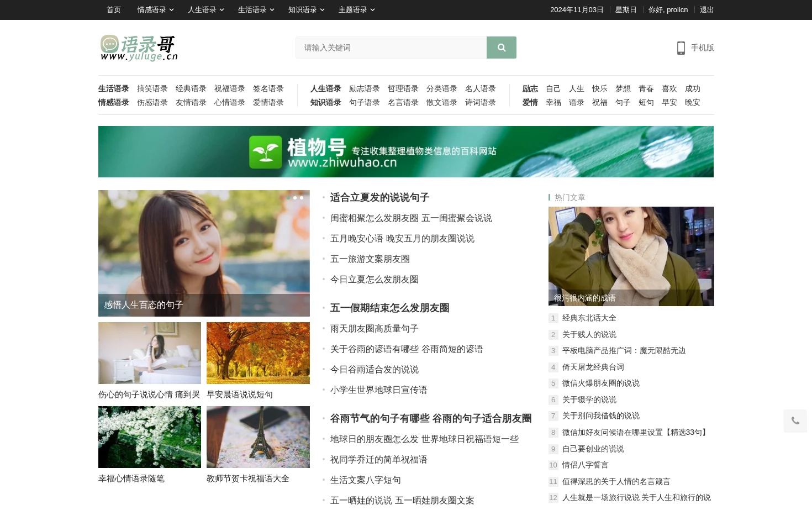Click the 梦想 tag link
The width and height of the screenshot is (812, 510).
click(623, 88)
